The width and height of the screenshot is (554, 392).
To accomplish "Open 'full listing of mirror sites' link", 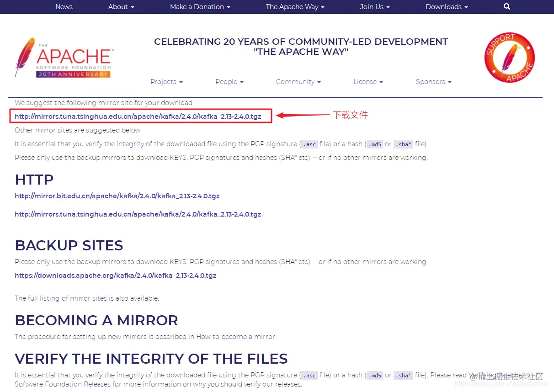I will tap(67, 298).
